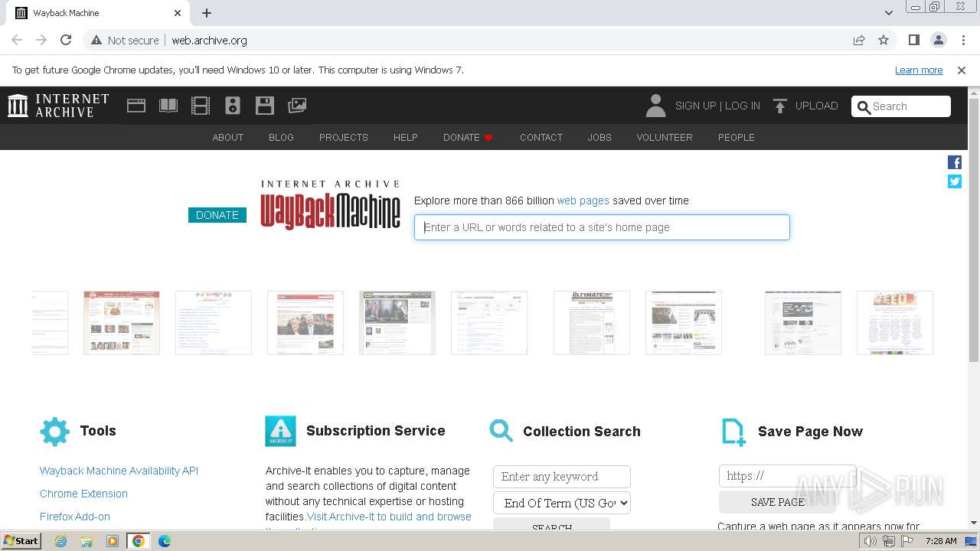Open the PEOPLE menu item

coord(737,137)
